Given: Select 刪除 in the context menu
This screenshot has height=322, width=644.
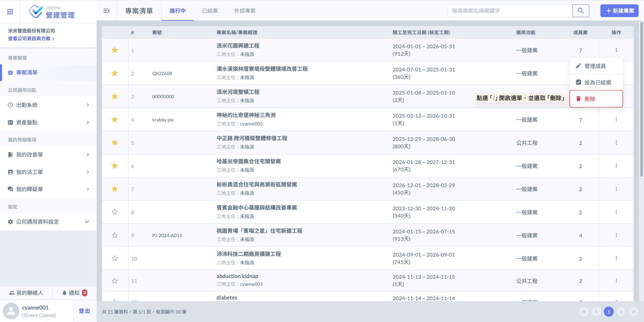Looking at the screenshot, I should pyautogui.click(x=596, y=99).
